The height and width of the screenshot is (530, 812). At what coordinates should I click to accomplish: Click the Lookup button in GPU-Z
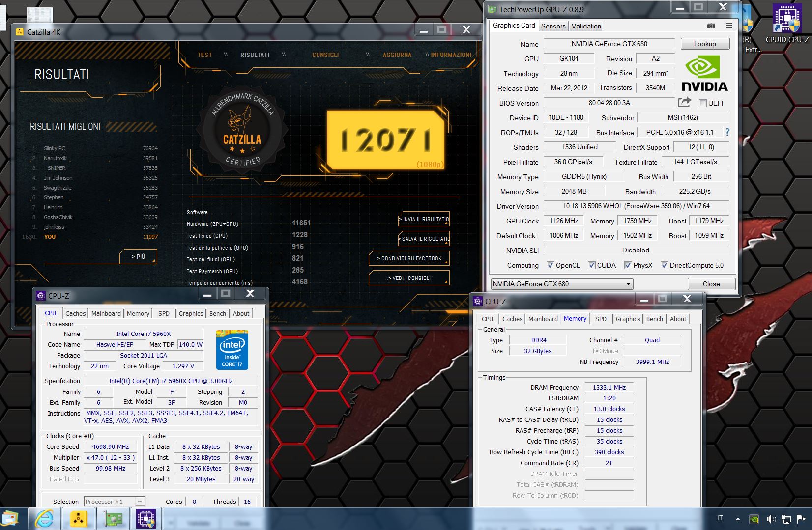(x=705, y=44)
